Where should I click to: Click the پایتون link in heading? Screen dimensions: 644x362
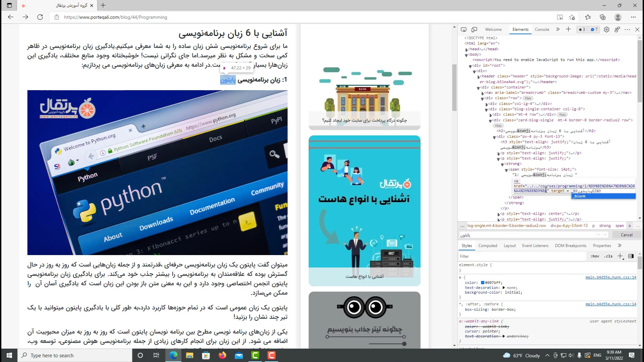tap(228, 80)
